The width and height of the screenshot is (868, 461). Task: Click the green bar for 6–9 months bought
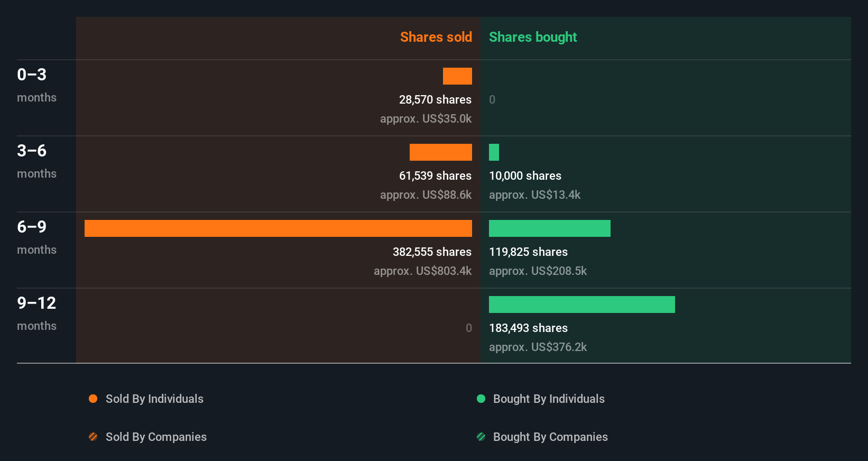click(x=550, y=228)
